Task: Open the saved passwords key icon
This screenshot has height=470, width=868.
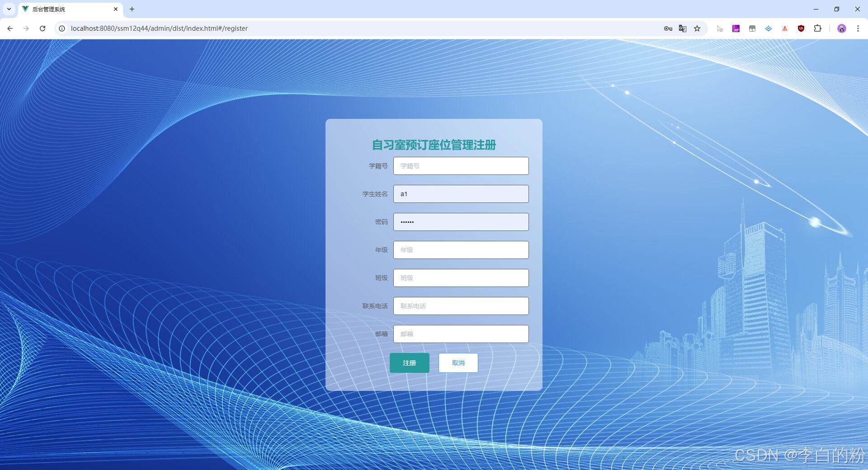Action: tap(668, 28)
